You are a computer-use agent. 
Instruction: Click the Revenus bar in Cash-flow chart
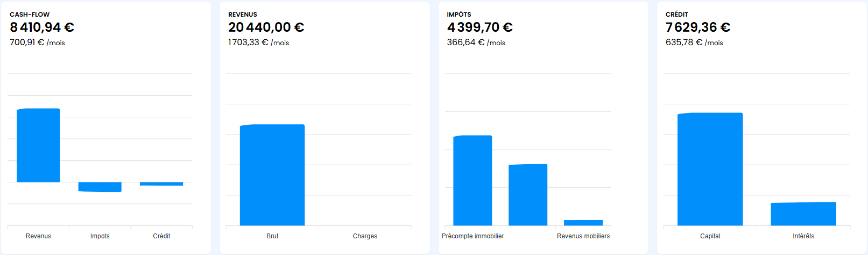38,145
